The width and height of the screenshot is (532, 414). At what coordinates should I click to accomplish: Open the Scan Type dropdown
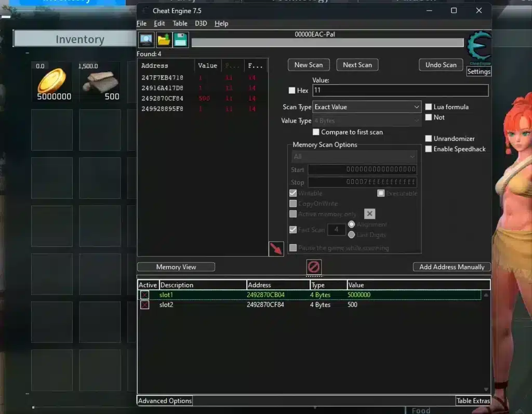pos(367,107)
